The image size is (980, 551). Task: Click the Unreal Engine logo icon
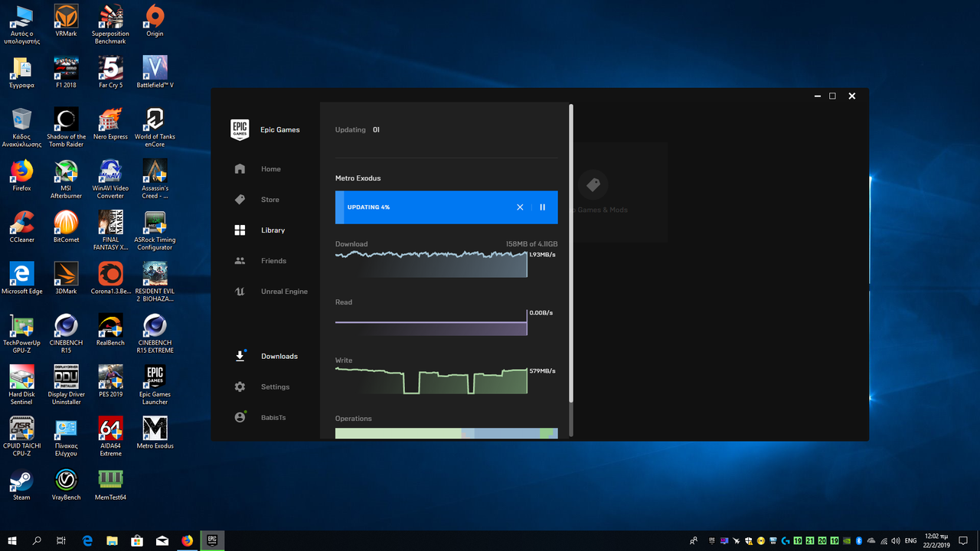tap(240, 292)
